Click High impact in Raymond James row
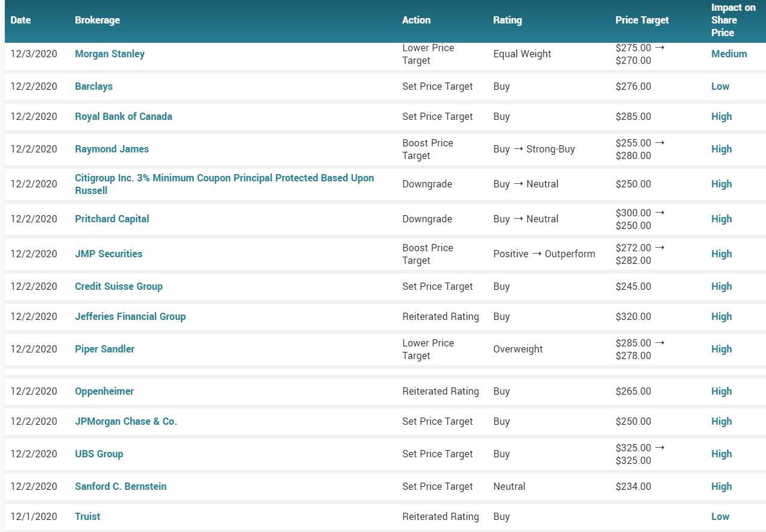 (721, 149)
